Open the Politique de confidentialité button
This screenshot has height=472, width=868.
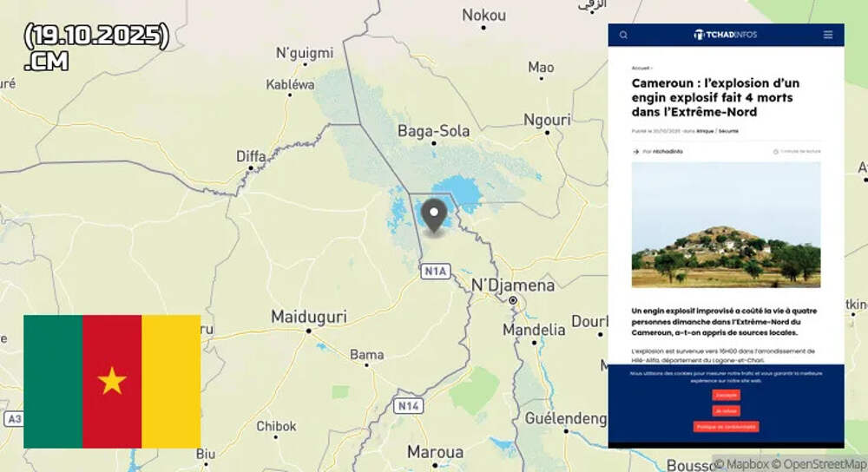[x=726, y=427]
